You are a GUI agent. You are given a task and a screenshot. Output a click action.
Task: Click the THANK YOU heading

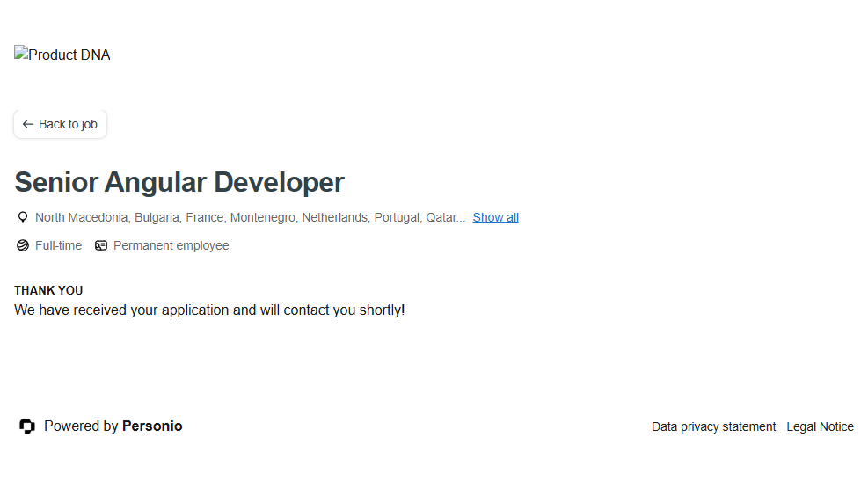(48, 290)
